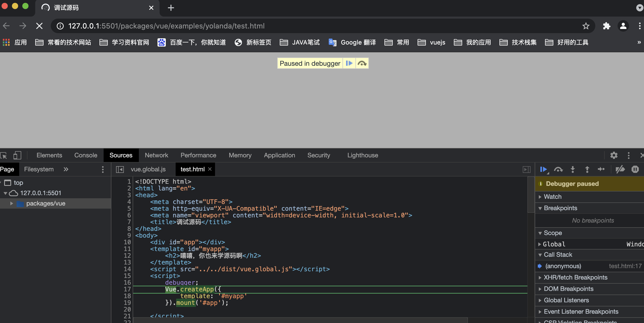
Task: Bookmark this page with star icon
Action: (586, 26)
